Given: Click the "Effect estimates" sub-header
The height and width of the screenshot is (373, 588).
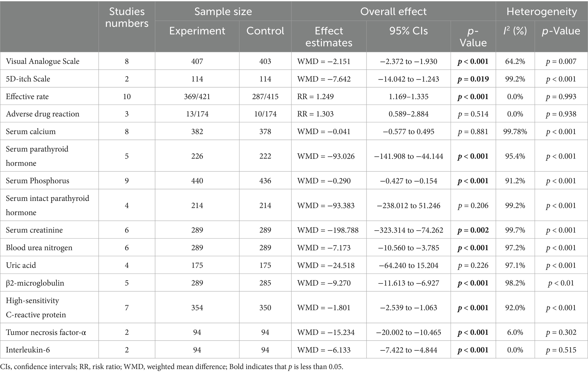Looking at the screenshot, I should [x=329, y=37].
